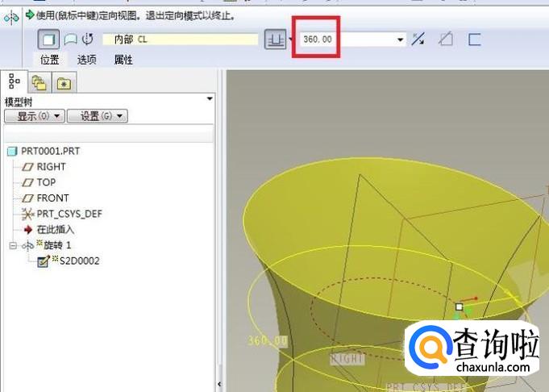549x392 pixels.
Task: Open the angle depth option icon
Action: coord(276,40)
